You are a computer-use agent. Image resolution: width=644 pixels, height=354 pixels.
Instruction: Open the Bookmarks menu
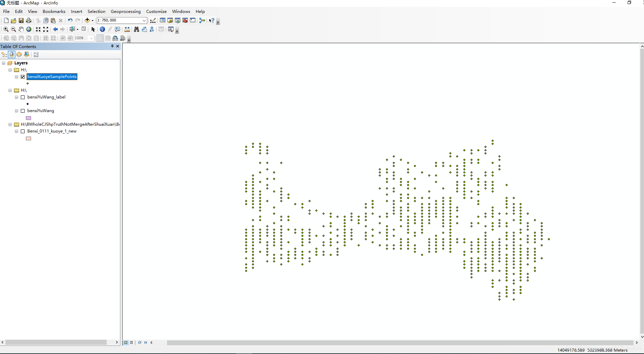point(54,12)
